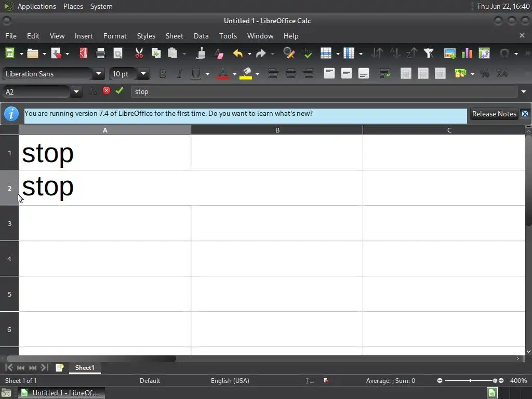Open the Save options dropdown arrow
The height and width of the screenshot is (399, 532).
(67, 54)
